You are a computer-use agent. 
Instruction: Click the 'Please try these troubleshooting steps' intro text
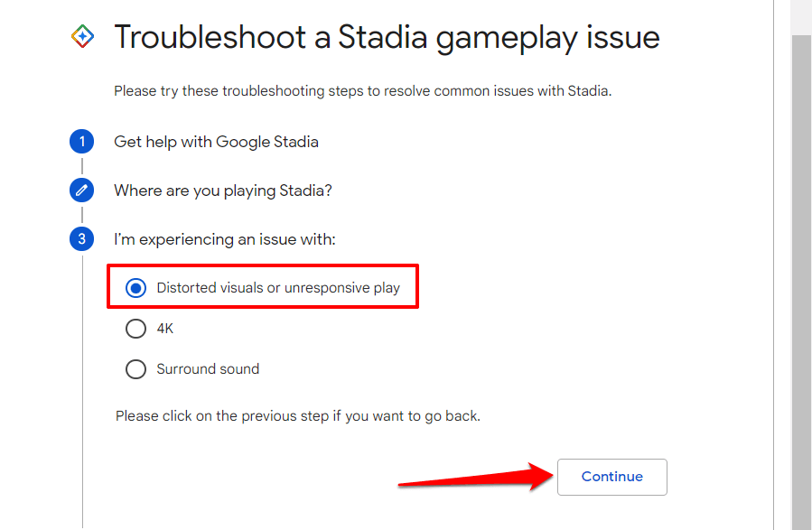click(x=362, y=90)
